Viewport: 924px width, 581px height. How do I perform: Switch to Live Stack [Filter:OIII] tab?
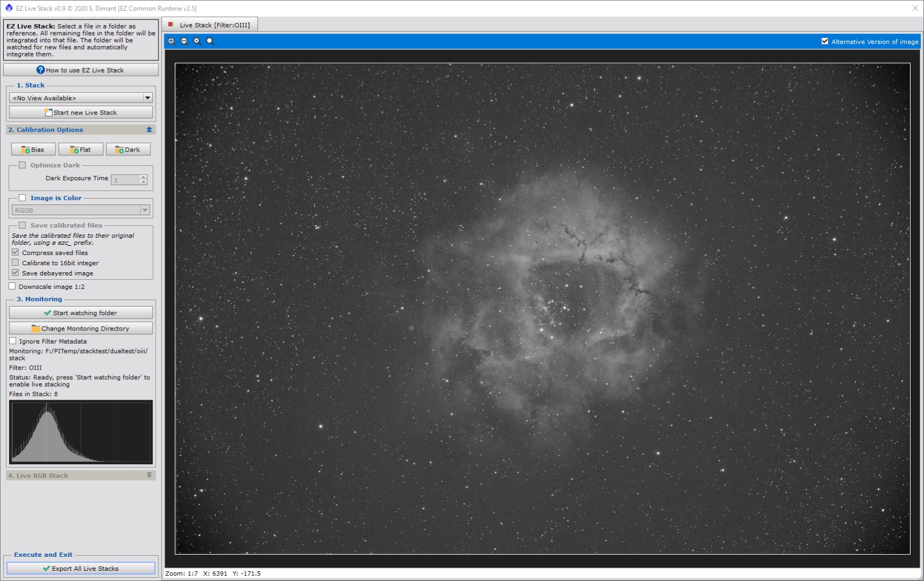tap(211, 25)
